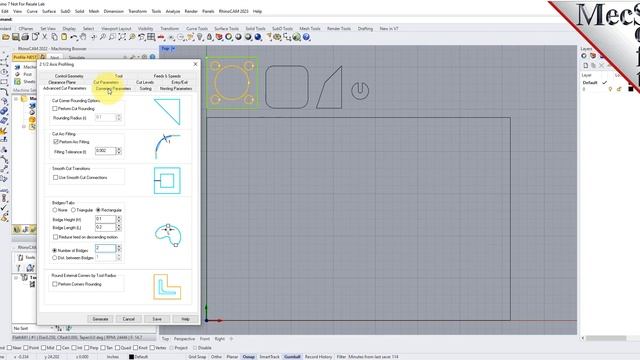Click the power symbol shape in the viewport
The width and height of the screenshot is (640, 360).
[x=360, y=90]
